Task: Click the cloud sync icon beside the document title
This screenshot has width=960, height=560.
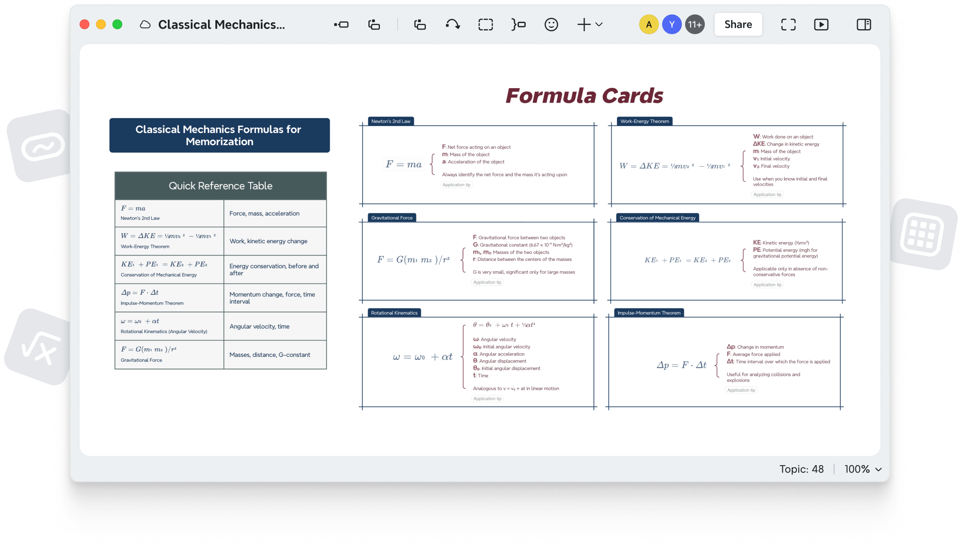Action: [x=144, y=24]
